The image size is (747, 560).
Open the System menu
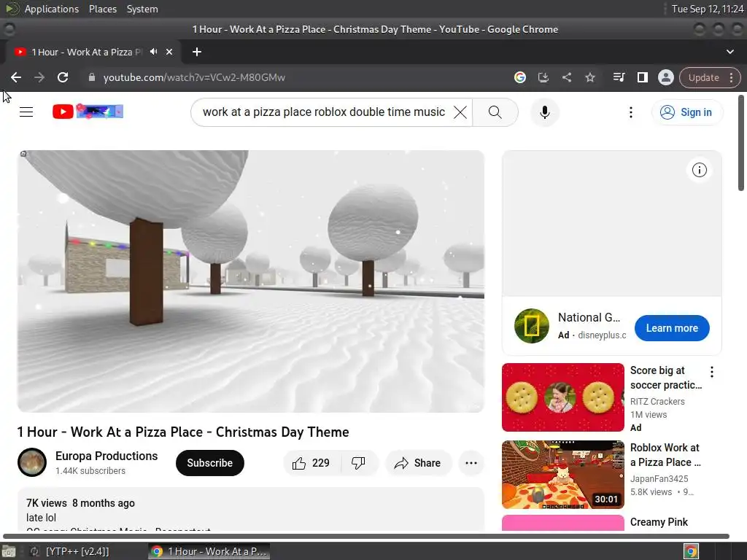(142, 9)
